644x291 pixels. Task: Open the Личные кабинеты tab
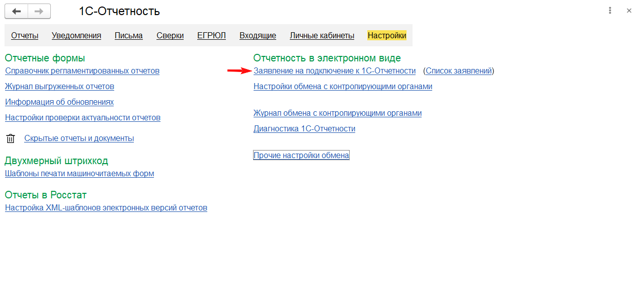tap(322, 36)
